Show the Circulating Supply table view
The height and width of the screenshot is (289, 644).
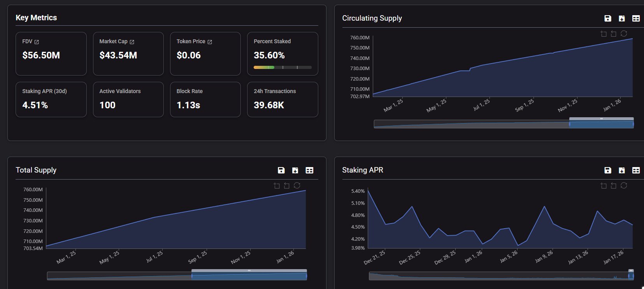(x=636, y=18)
